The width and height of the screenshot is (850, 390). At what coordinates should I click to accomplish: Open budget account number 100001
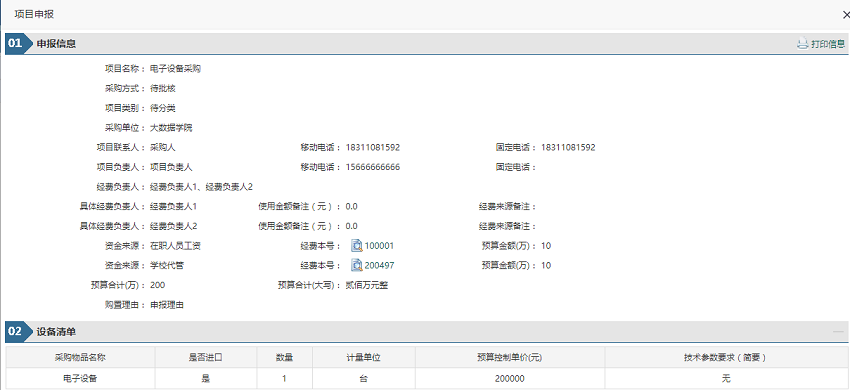pos(379,246)
